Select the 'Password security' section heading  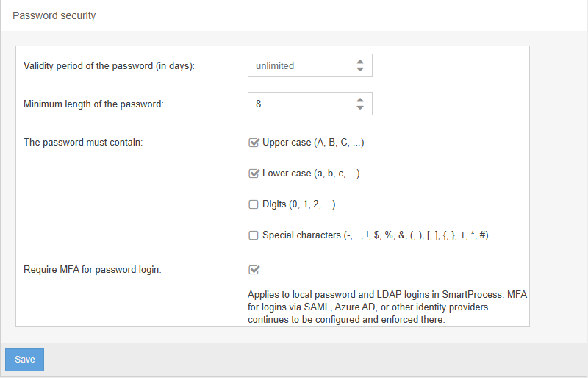(54, 15)
